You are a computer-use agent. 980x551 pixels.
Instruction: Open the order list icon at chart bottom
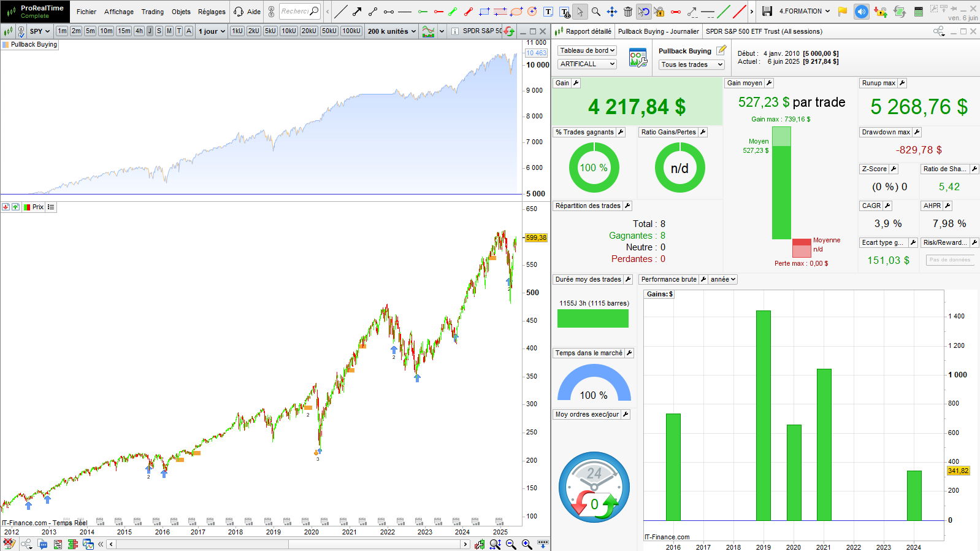58,544
